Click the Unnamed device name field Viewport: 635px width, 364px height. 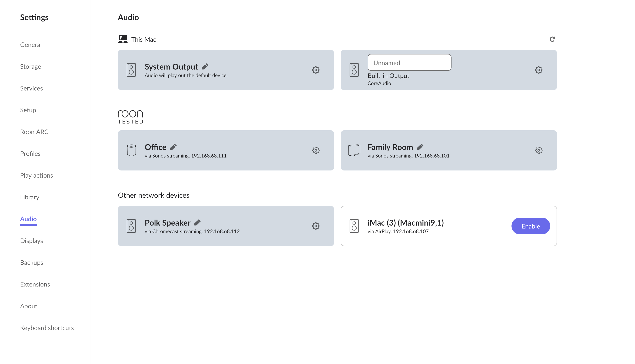point(409,62)
